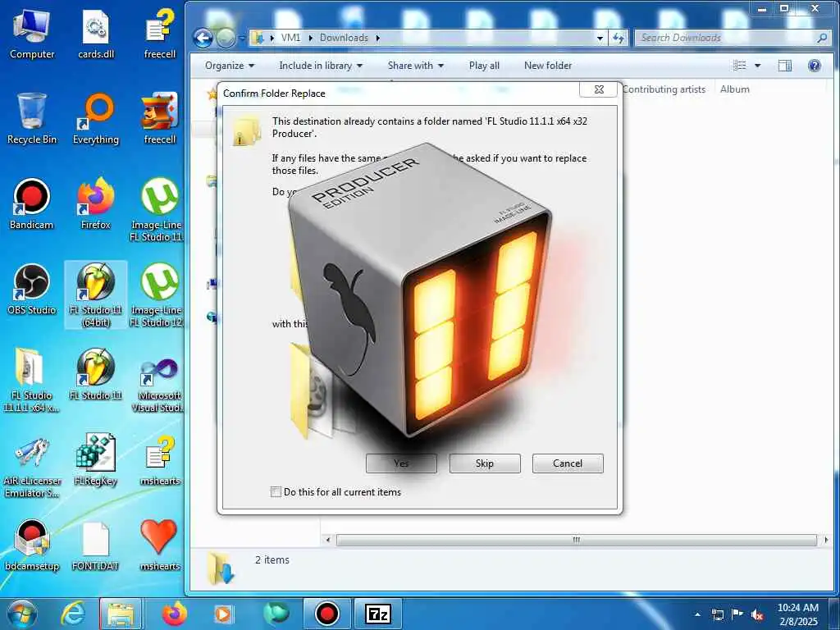
Task: Refresh the Downloads folder view
Action: click(619, 38)
